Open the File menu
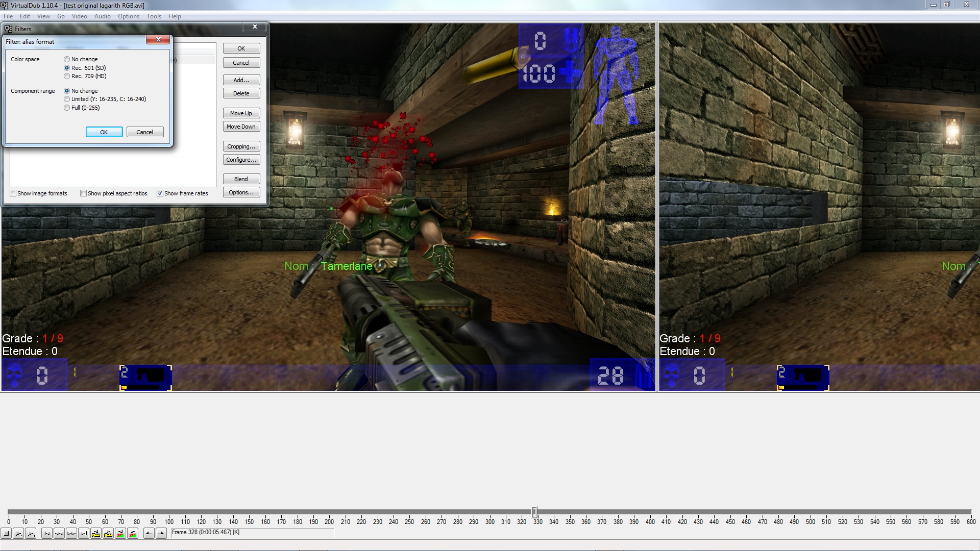980x551 pixels. pyautogui.click(x=8, y=16)
